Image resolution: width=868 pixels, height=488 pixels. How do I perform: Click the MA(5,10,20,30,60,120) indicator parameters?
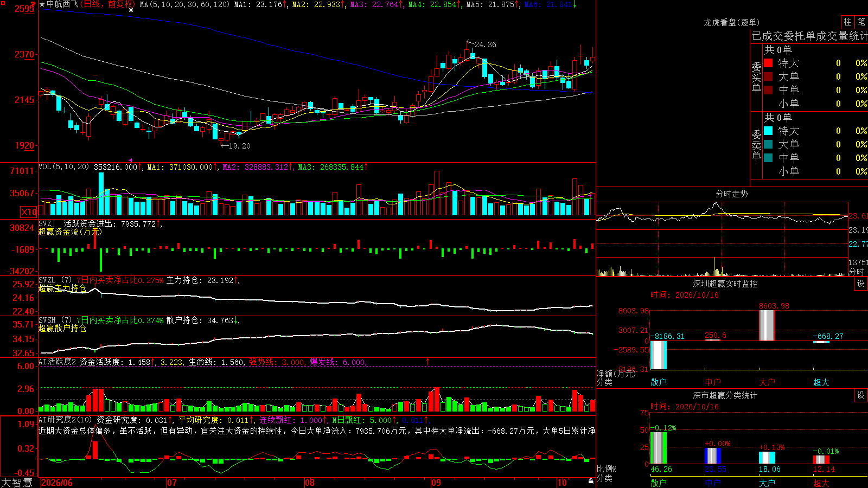pyautogui.click(x=184, y=4)
